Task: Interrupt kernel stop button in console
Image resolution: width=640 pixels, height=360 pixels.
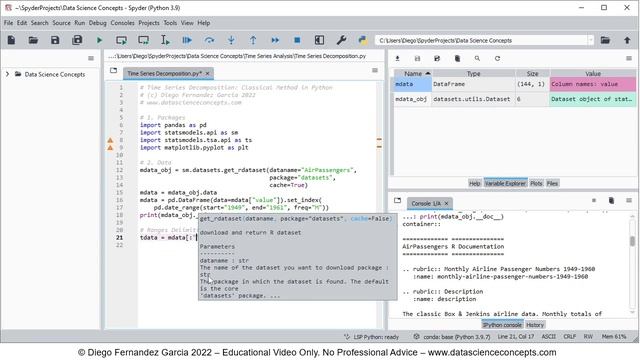Action: click(594, 200)
